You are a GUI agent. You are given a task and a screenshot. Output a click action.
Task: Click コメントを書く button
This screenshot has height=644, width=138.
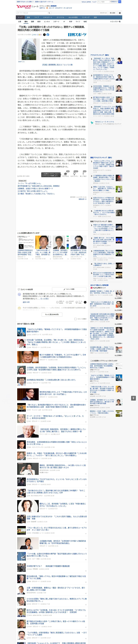click(69, 289)
